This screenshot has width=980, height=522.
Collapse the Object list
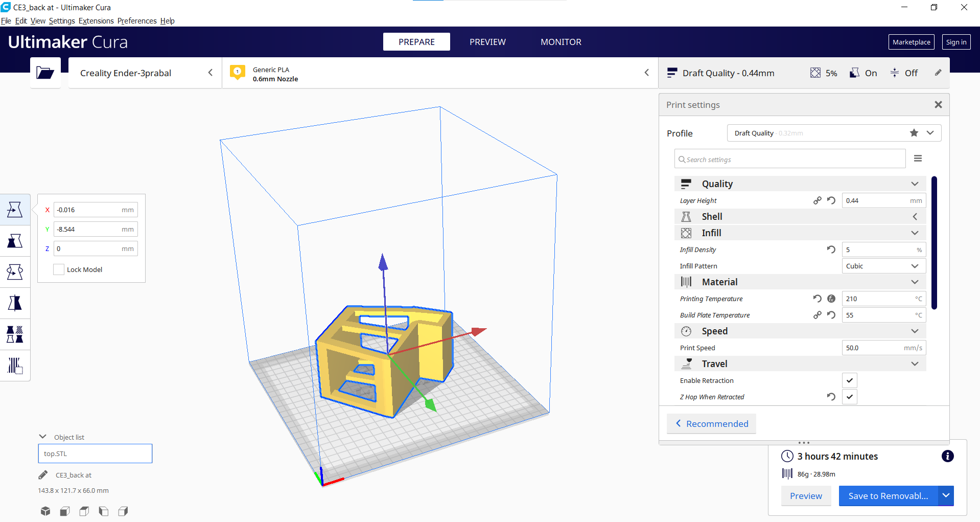(x=43, y=437)
